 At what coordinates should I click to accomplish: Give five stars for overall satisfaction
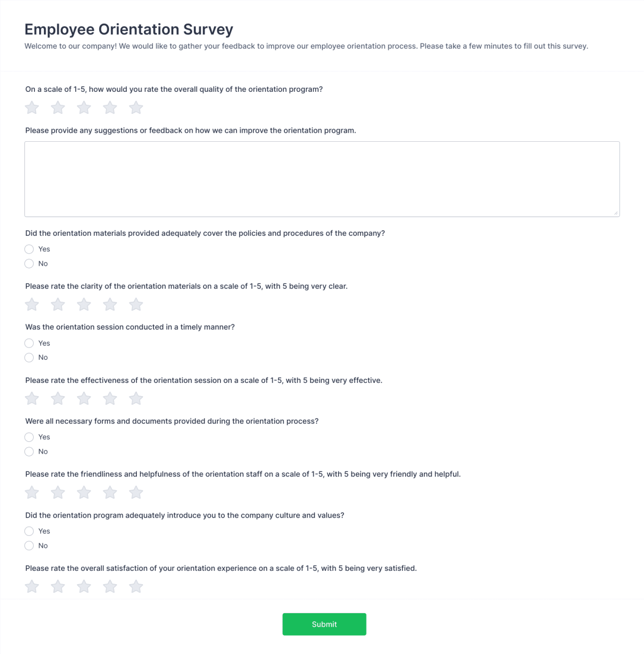136,586
